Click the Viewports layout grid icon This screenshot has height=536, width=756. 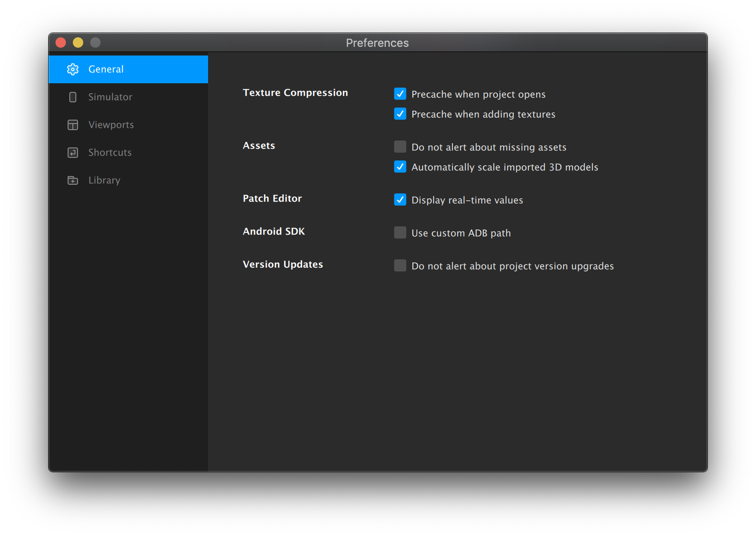73,125
